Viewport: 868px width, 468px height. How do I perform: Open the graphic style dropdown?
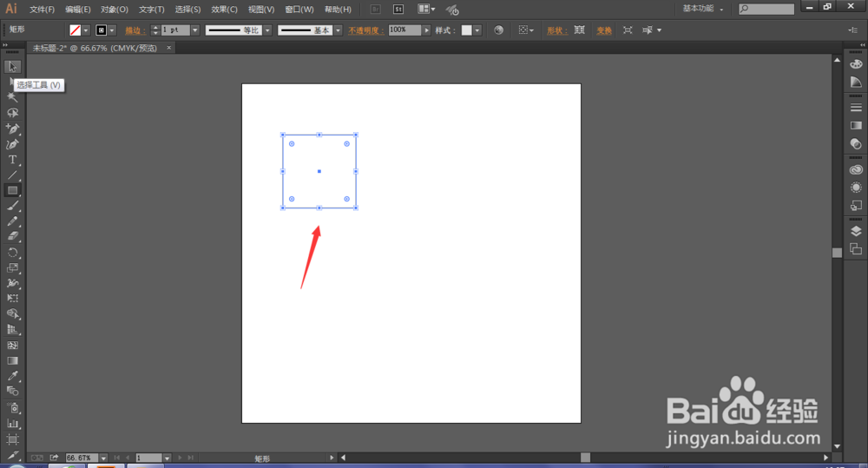pos(477,30)
